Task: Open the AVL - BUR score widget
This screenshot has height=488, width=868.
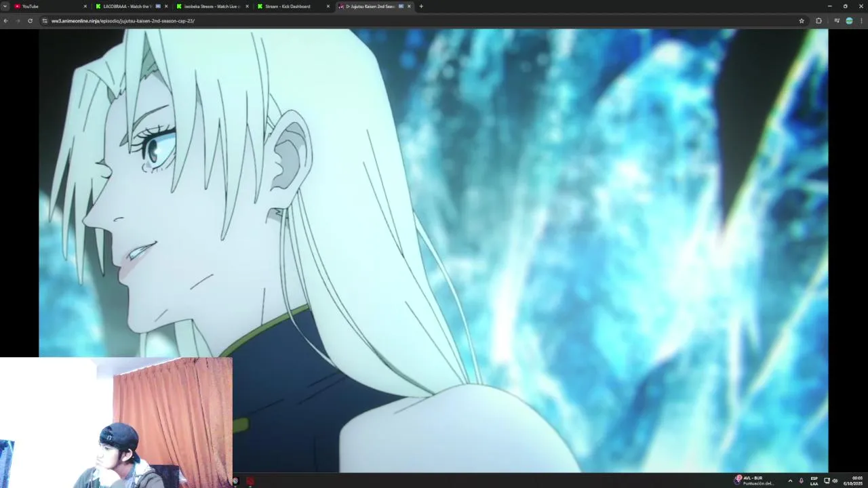Action: coord(754,481)
